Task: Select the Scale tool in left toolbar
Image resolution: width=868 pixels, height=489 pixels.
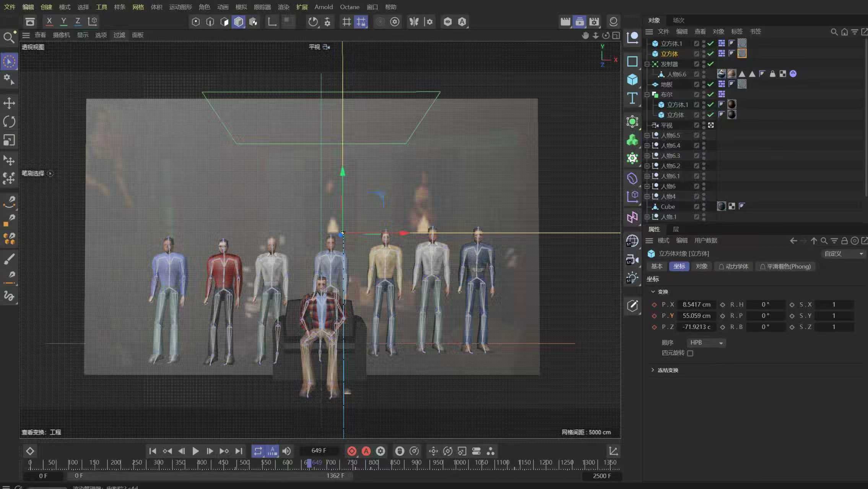Action: click(9, 140)
